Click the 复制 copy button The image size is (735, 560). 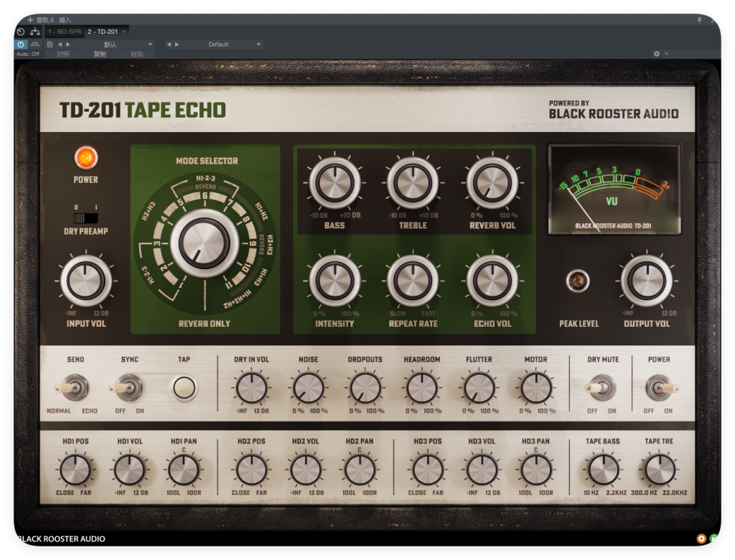100,54
